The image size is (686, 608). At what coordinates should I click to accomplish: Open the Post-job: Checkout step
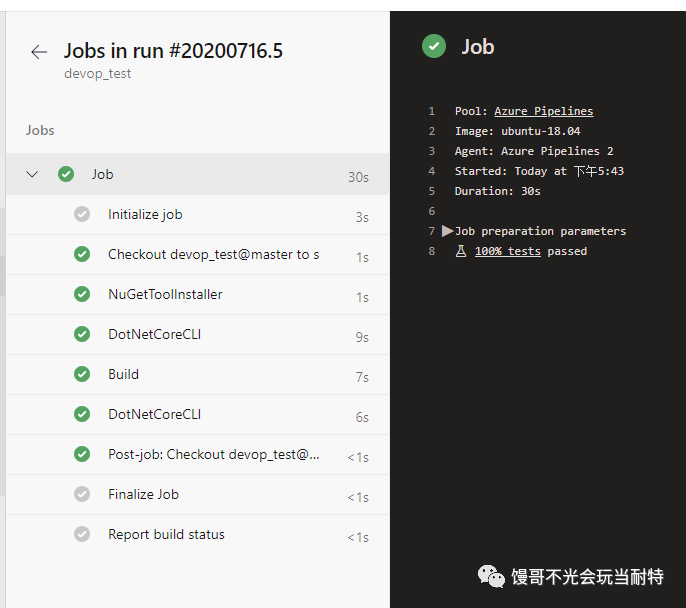pos(198,454)
